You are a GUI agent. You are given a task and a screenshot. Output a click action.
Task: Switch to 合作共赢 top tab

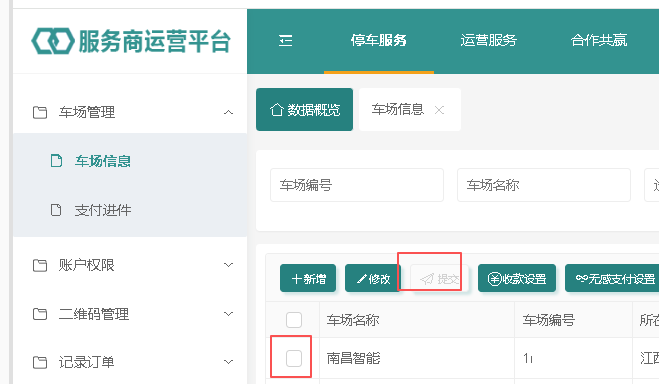pos(599,40)
